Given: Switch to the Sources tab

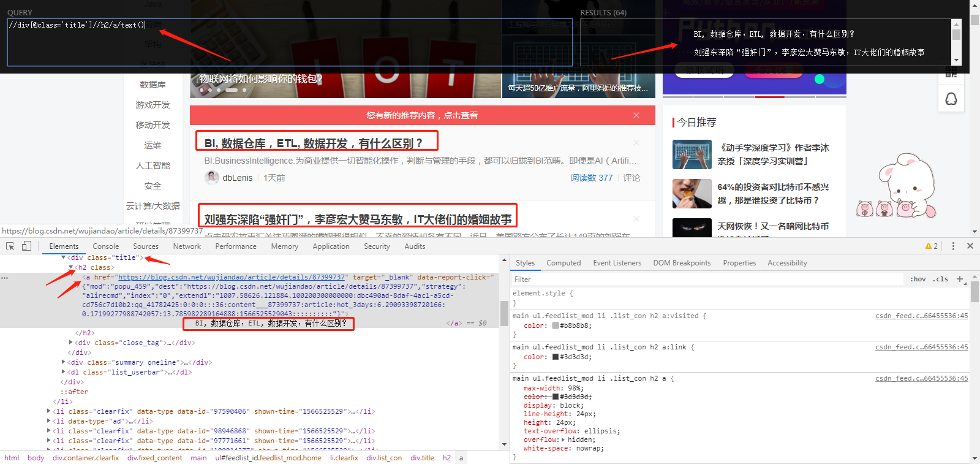Looking at the screenshot, I should tap(146, 246).
